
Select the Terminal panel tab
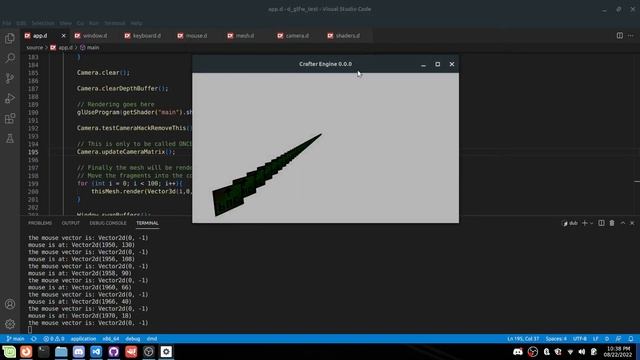pos(147,223)
